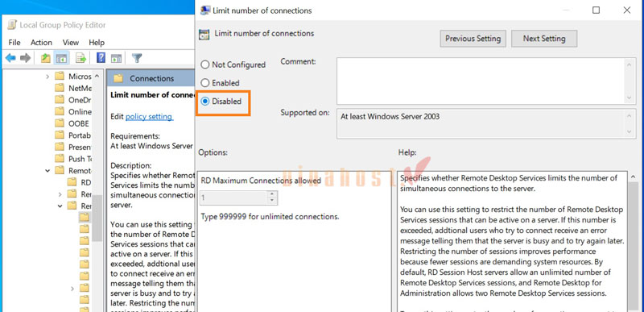Open the Action menu
Image resolution: width=644 pixels, height=312 pixels.
(42, 43)
